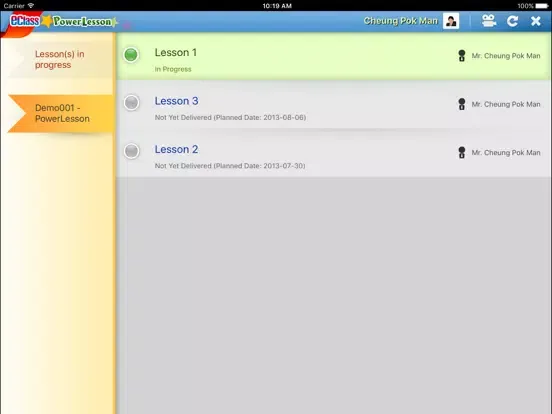Click the Cheung Pok Man header name
Image resolution: width=552 pixels, height=414 pixels.
coord(401,21)
